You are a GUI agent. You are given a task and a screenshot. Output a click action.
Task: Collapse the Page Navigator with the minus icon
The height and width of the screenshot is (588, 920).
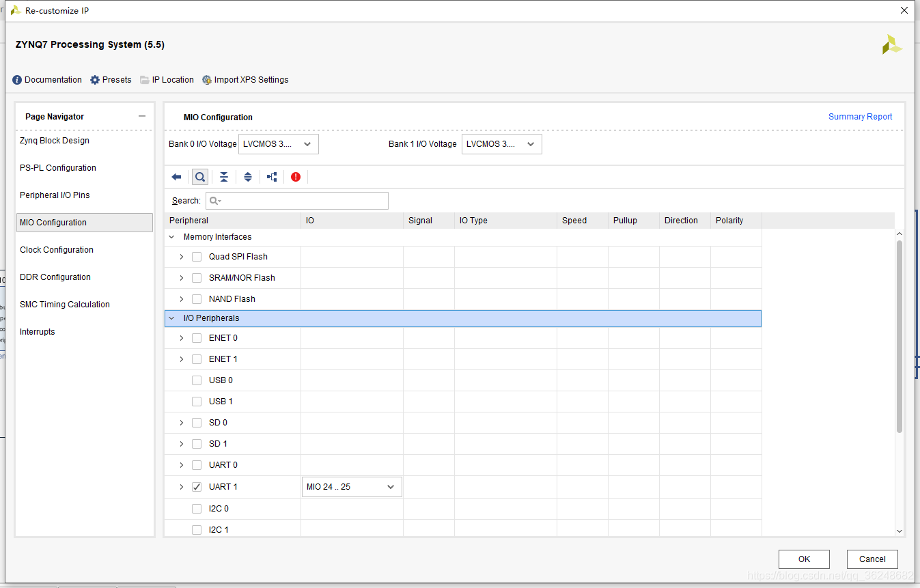(142, 116)
